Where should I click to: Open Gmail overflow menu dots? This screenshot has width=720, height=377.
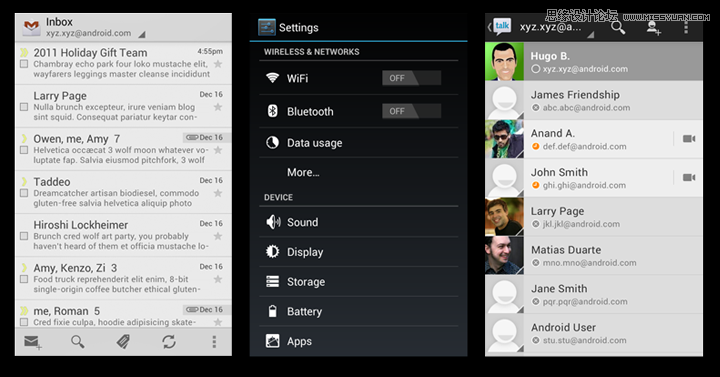214,342
